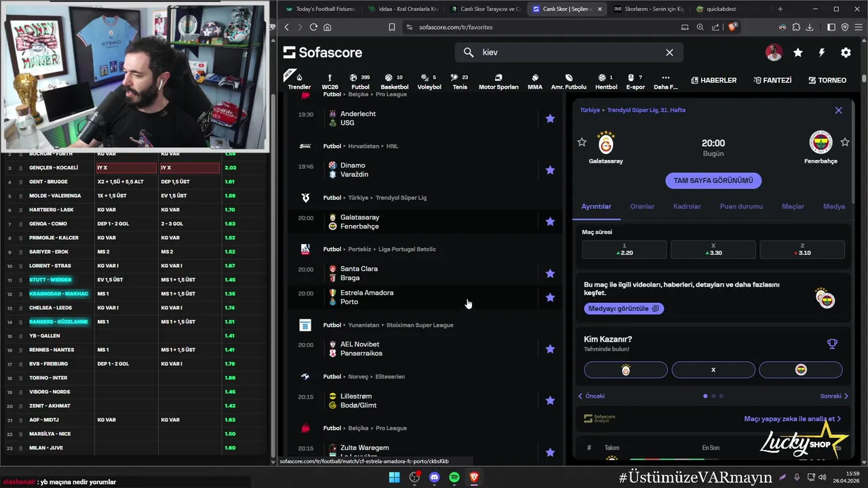868x488 pixels.
Task: Select draw odds 3.30
Action: click(713, 249)
